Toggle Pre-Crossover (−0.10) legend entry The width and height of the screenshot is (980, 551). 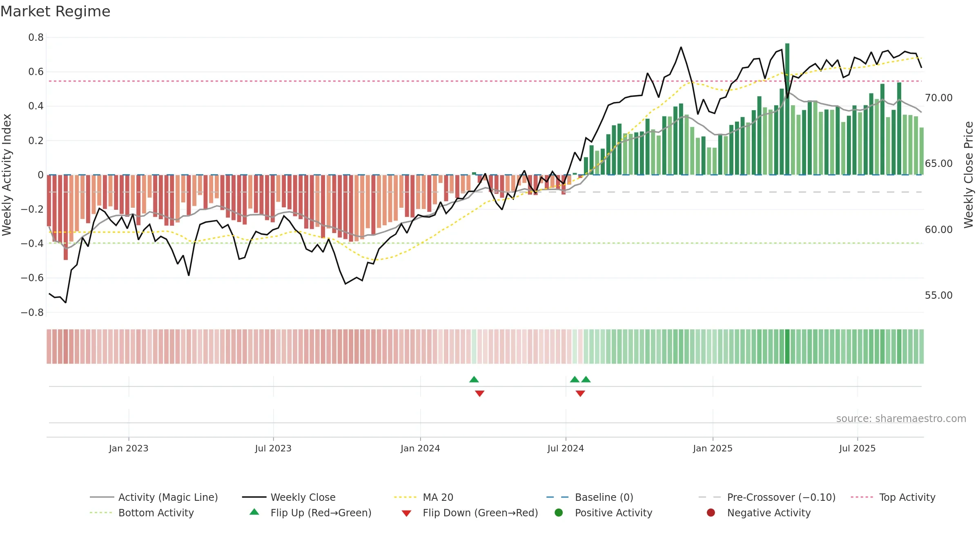pos(767,497)
